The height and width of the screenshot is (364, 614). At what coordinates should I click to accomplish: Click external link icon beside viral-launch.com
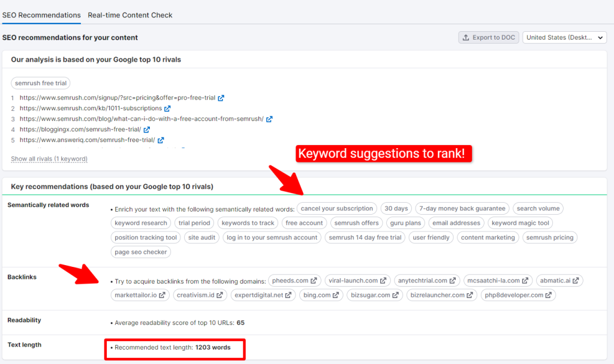click(x=383, y=281)
